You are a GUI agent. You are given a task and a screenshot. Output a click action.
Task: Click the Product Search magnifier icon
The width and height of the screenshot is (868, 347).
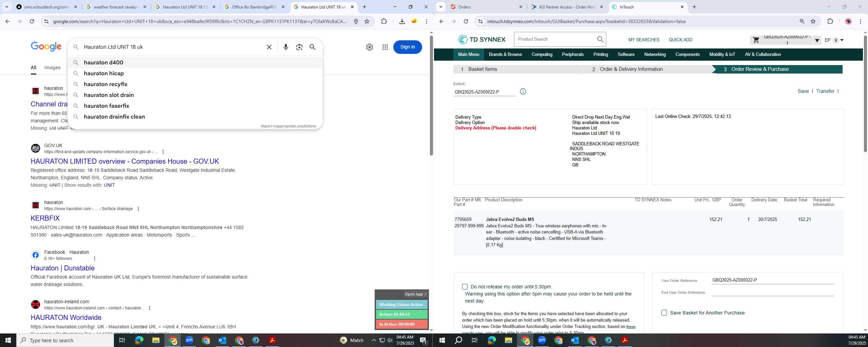click(x=600, y=39)
